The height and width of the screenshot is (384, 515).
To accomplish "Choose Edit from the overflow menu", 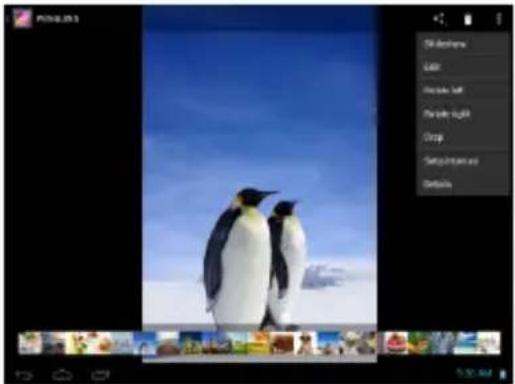I will tap(463, 67).
